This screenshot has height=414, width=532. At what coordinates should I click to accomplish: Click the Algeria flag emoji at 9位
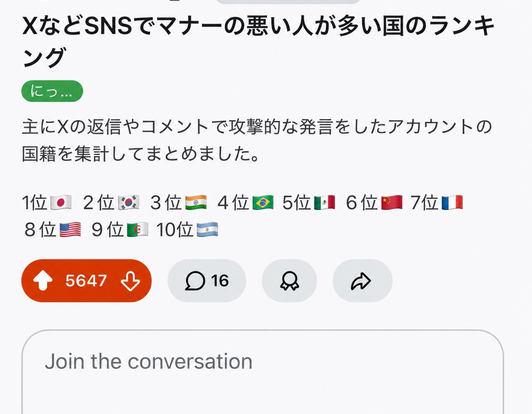pos(137,230)
